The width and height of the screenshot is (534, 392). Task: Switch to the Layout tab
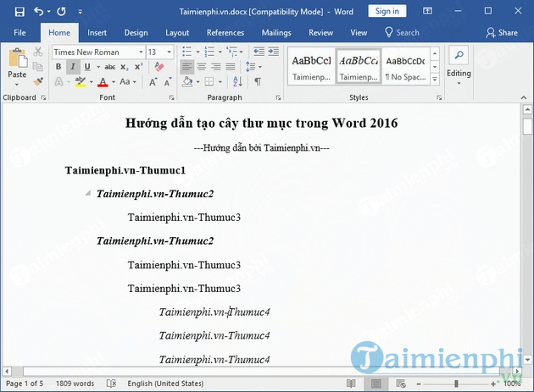tap(177, 33)
